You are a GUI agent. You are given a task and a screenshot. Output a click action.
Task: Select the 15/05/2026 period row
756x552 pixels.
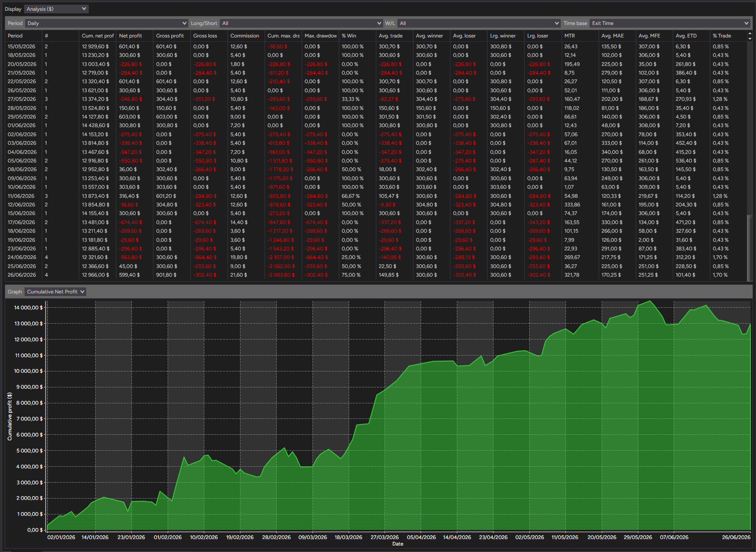376,47
